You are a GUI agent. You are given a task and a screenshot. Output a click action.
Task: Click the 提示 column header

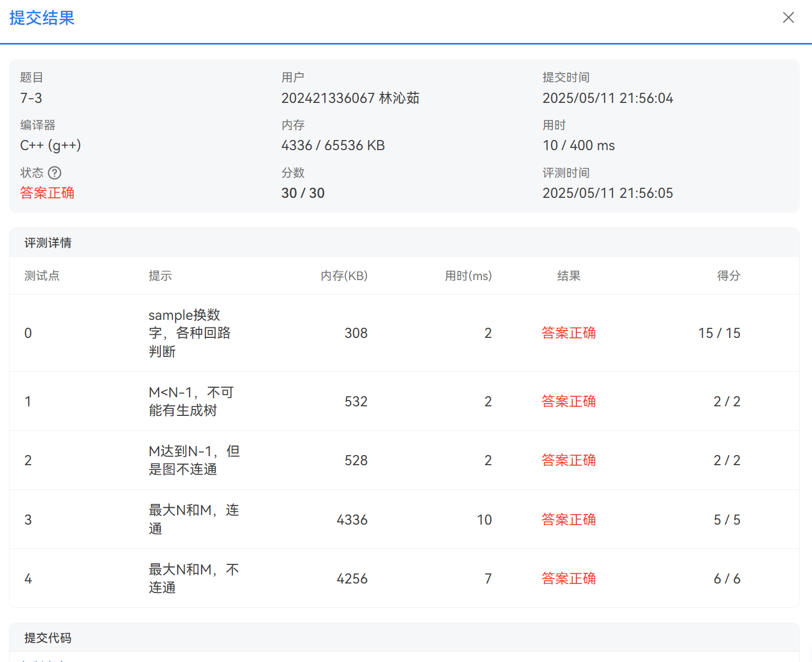(x=160, y=276)
